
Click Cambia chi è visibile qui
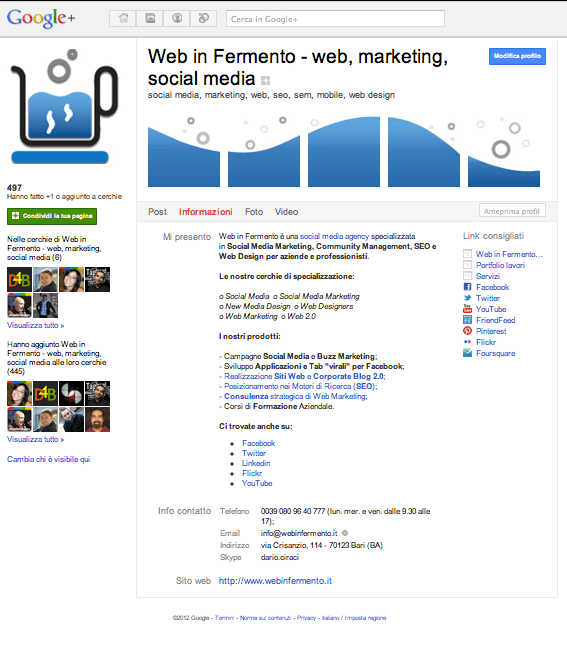click(48, 459)
